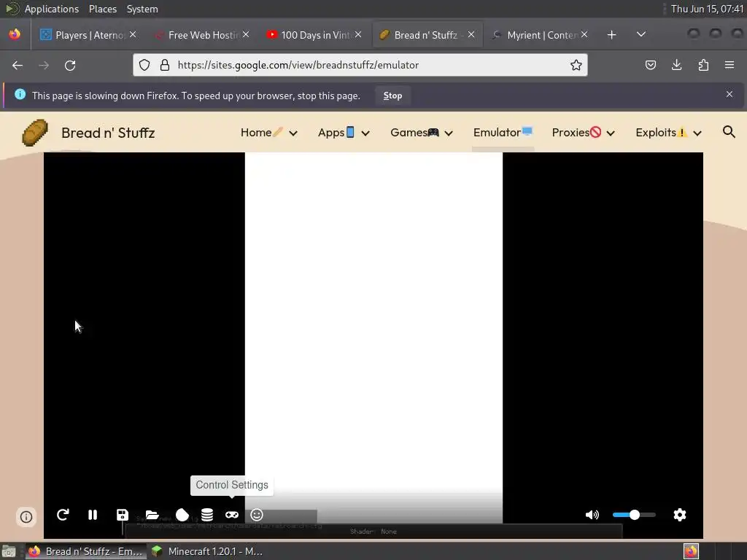Click the round blob icon in emulator toolbar
The height and width of the screenshot is (560, 747).
click(182, 515)
